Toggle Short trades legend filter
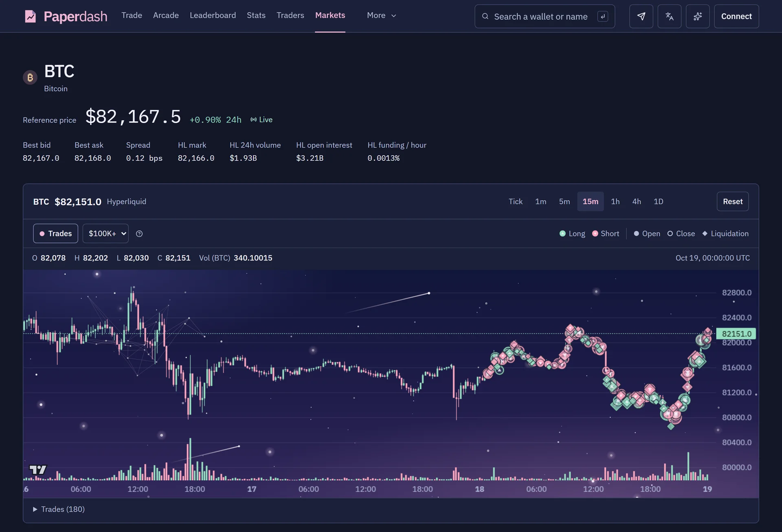 pyautogui.click(x=606, y=234)
